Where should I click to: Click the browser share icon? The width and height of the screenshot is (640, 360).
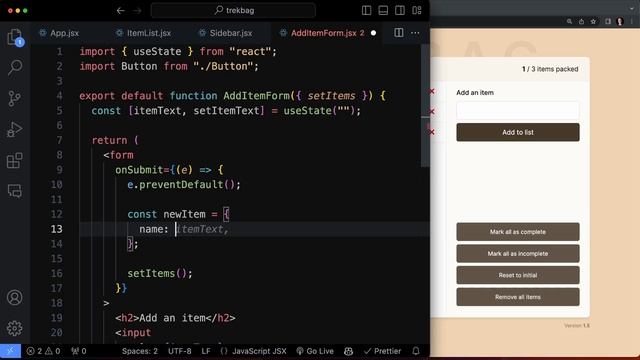[x=581, y=22]
